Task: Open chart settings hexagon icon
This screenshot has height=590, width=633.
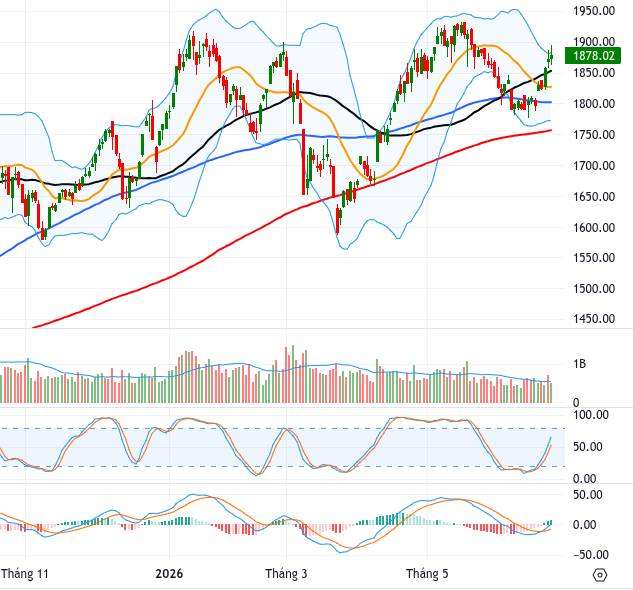Action: point(600,575)
